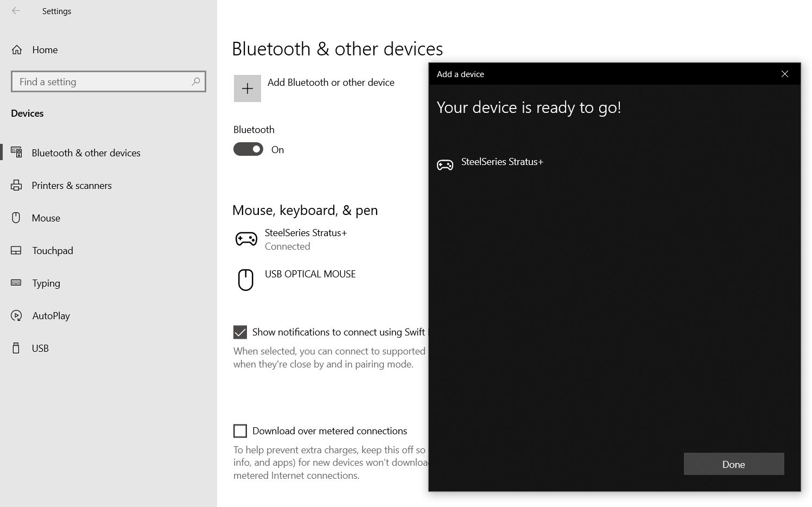Enable Download over metered connections
This screenshot has height=507, width=812.
pos(239,430)
